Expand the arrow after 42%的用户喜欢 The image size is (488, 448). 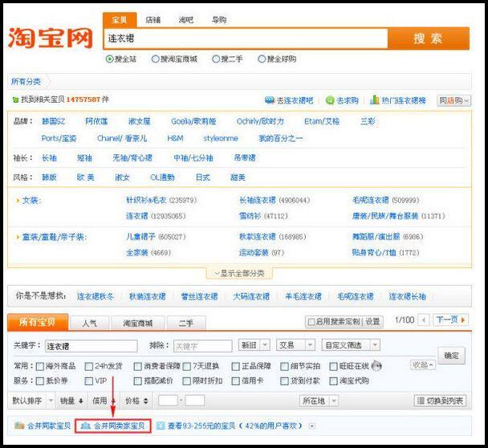coord(312,426)
